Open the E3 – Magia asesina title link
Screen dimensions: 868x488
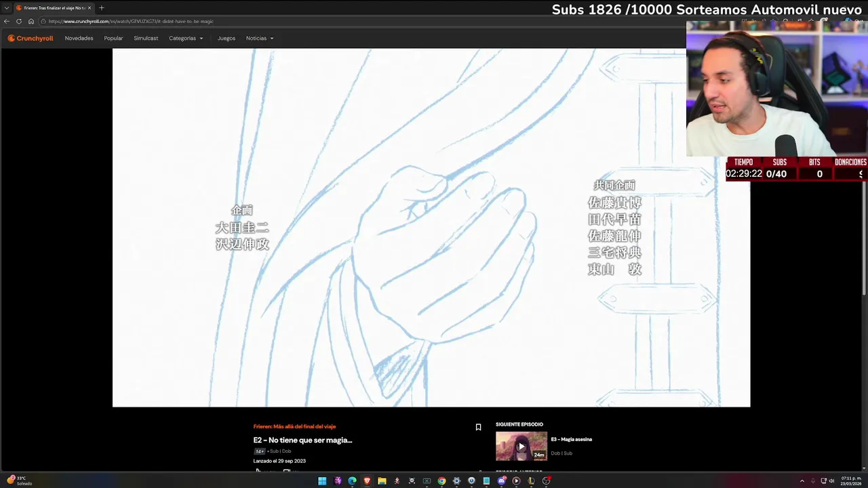click(571, 439)
